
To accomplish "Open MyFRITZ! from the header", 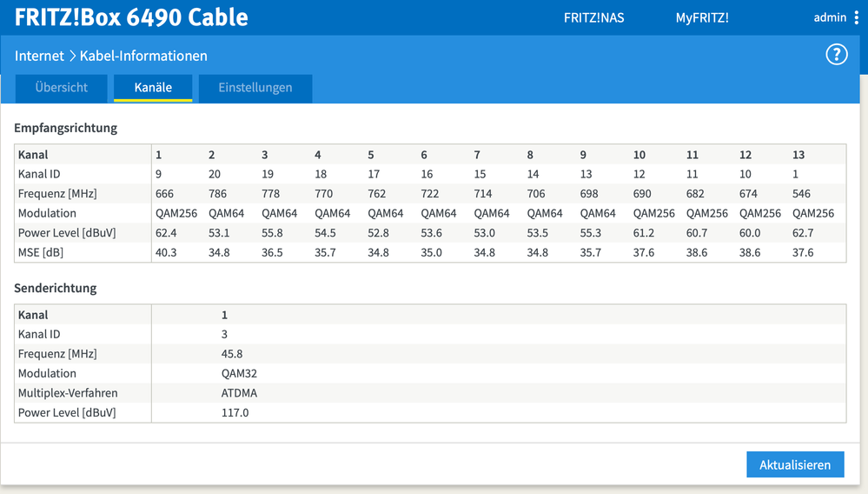I will point(702,17).
